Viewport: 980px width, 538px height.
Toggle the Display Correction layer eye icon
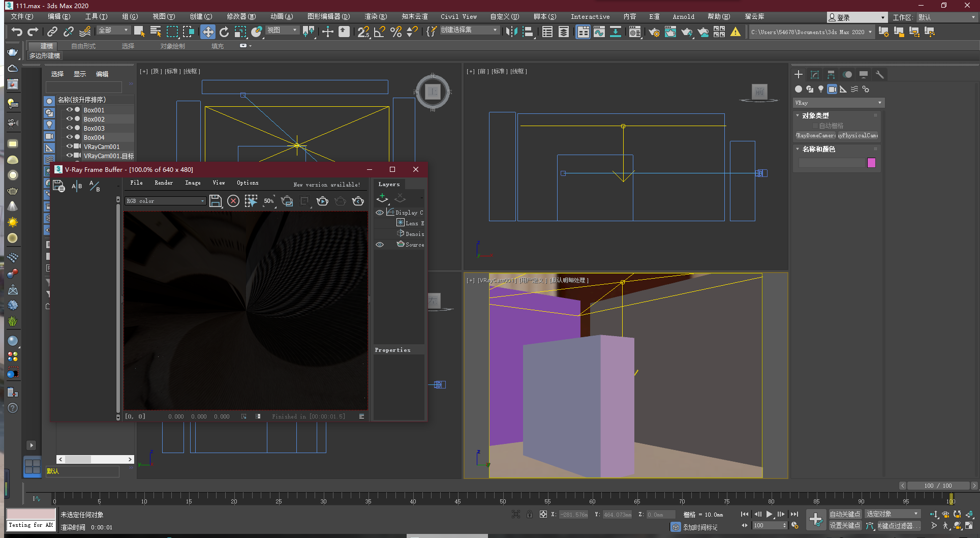point(380,212)
